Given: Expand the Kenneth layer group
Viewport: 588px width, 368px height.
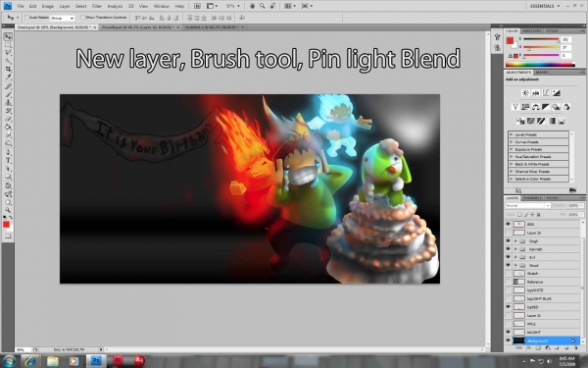Looking at the screenshot, I should click(516, 249).
